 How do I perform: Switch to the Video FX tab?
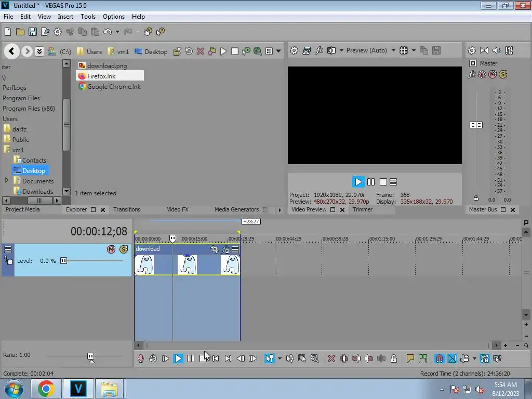coord(178,209)
